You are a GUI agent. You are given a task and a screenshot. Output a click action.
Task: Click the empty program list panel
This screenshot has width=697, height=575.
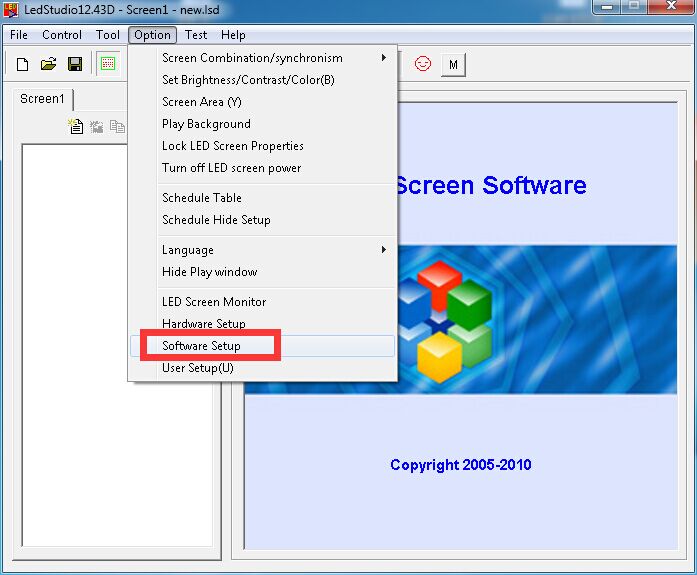117,462
